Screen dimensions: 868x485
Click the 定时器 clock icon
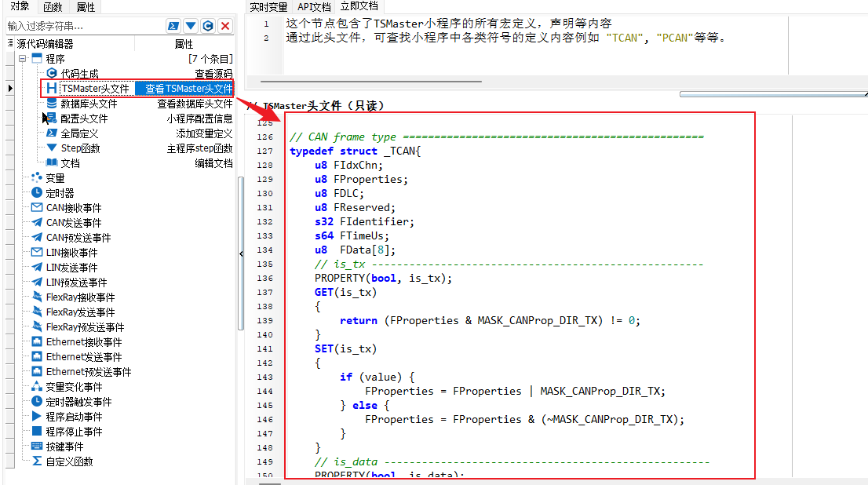coord(37,193)
